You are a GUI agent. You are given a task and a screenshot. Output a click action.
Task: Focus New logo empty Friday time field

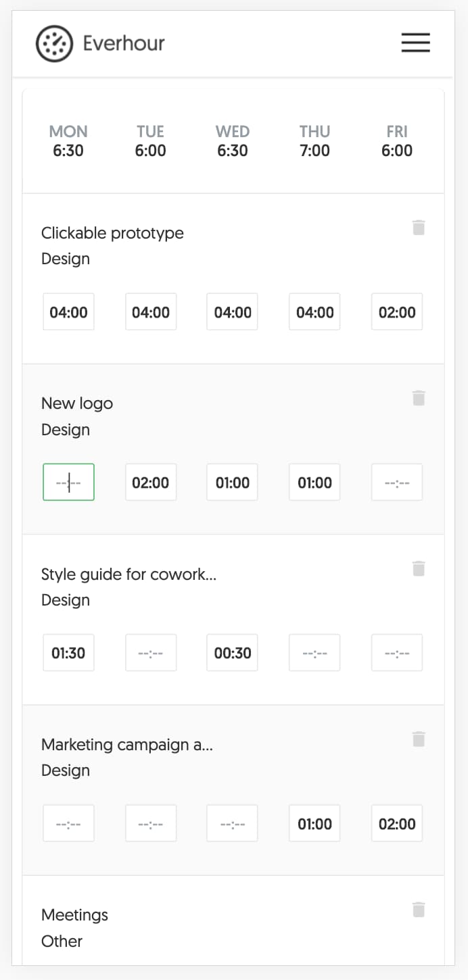(x=397, y=483)
